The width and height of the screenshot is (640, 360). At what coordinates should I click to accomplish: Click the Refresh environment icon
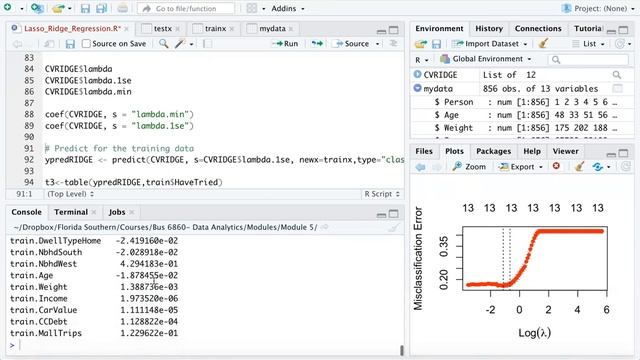(620, 44)
